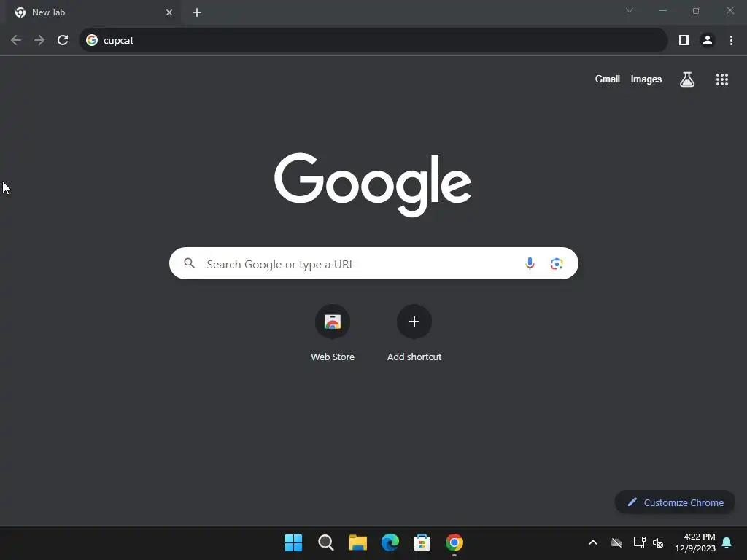Click the Search Google or type a URL box
Image resolution: width=747 pixels, height=560 pixels.
pos(373,263)
